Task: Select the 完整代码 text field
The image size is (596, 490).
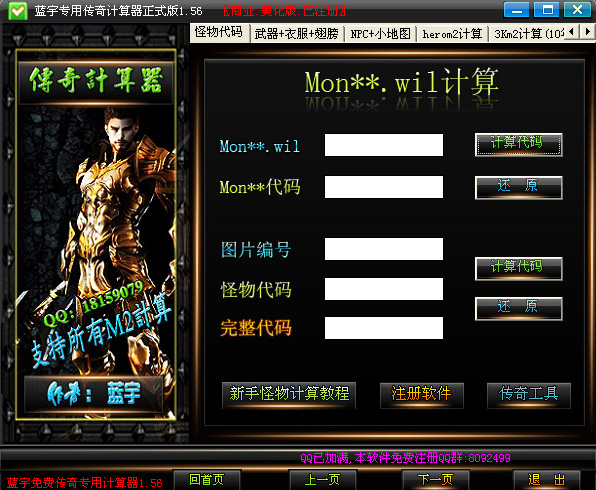Action: (384, 328)
